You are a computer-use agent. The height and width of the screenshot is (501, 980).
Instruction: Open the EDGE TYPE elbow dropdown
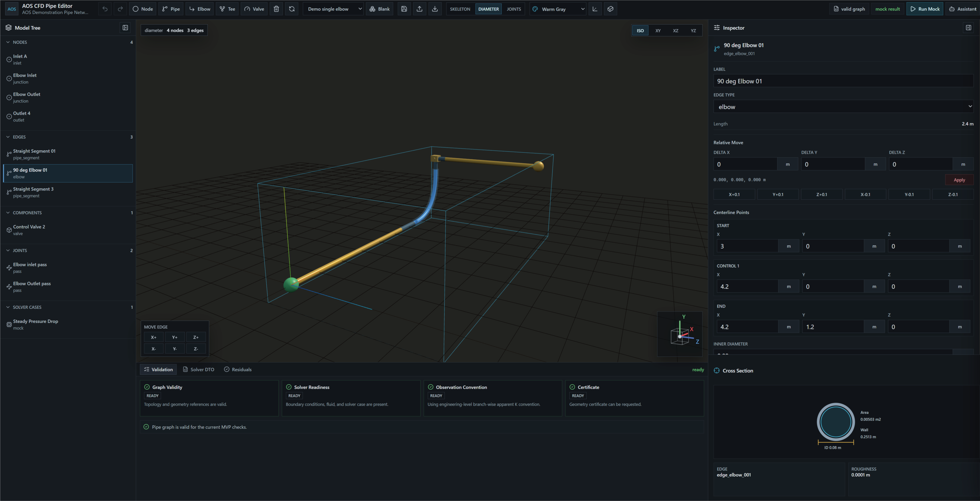tap(844, 107)
